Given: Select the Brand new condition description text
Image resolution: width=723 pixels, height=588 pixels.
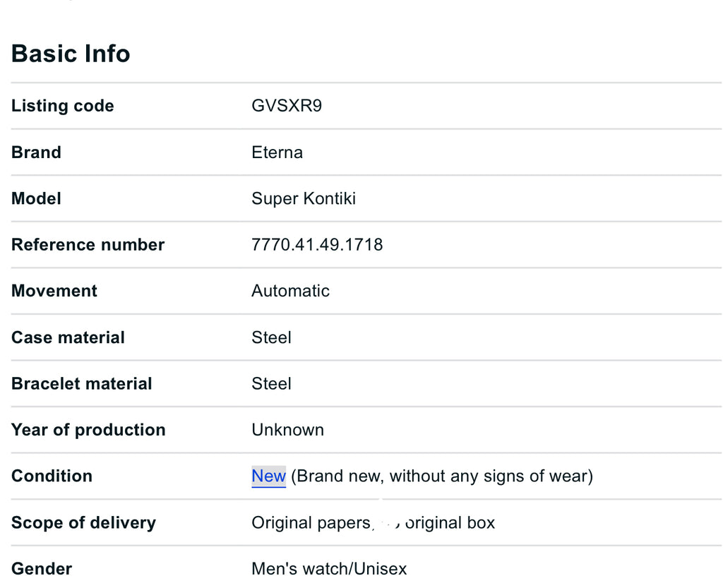Looking at the screenshot, I should point(442,476).
